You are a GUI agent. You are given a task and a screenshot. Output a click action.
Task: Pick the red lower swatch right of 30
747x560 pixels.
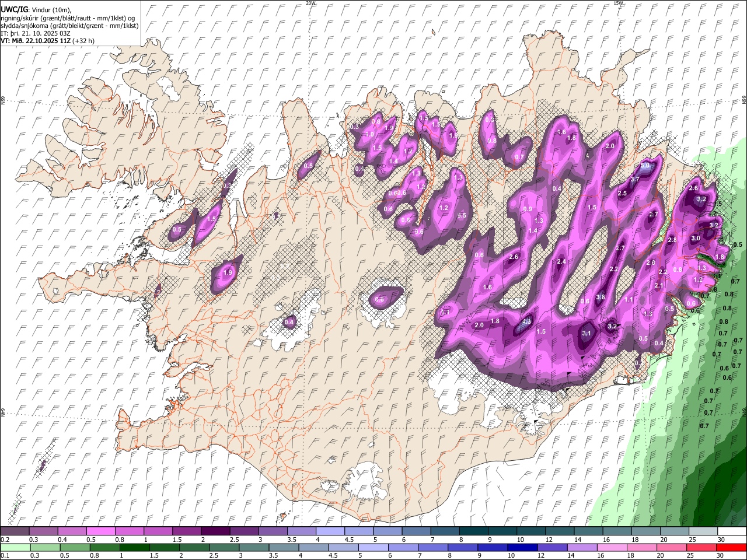click(x=731, y=548)
